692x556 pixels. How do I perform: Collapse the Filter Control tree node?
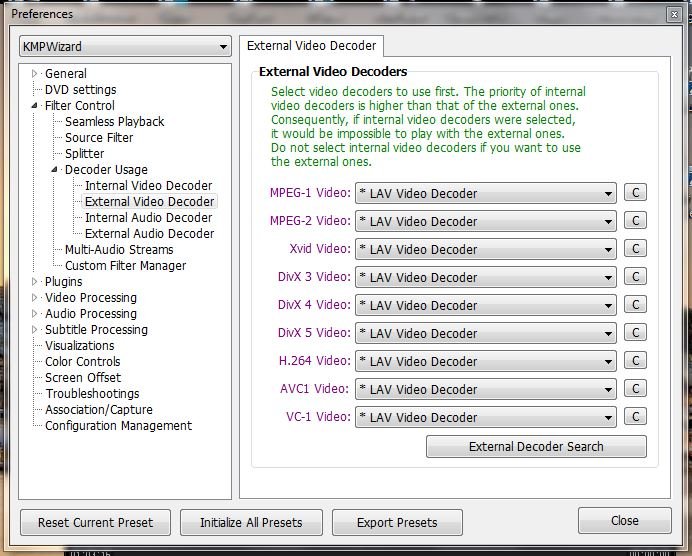point(35,106)
